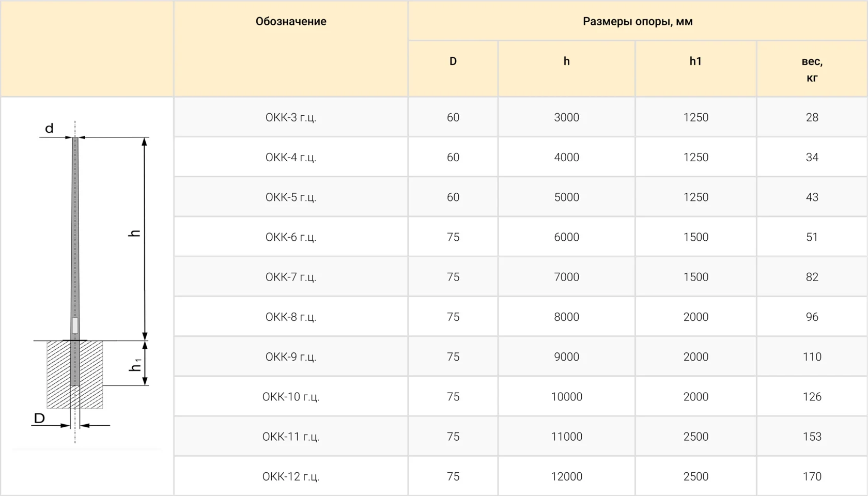Select the weight value 170 cell
The image size is (868, 496).
pos(812,476)
